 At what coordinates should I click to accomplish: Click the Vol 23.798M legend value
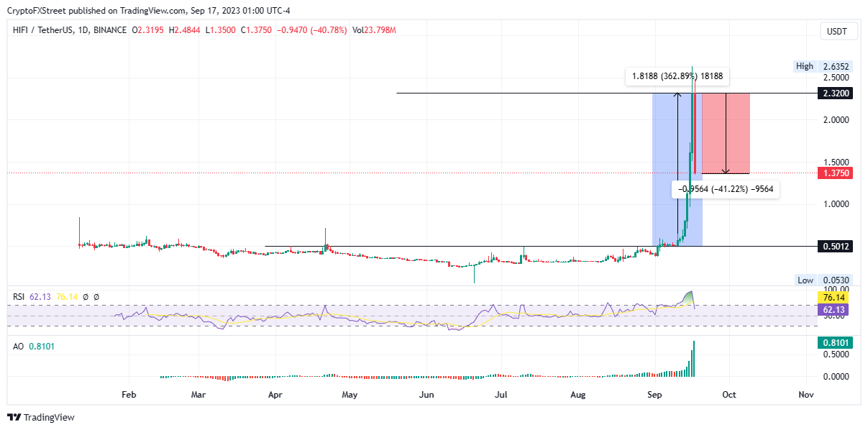pyautogui.click(x=374, y=30)
